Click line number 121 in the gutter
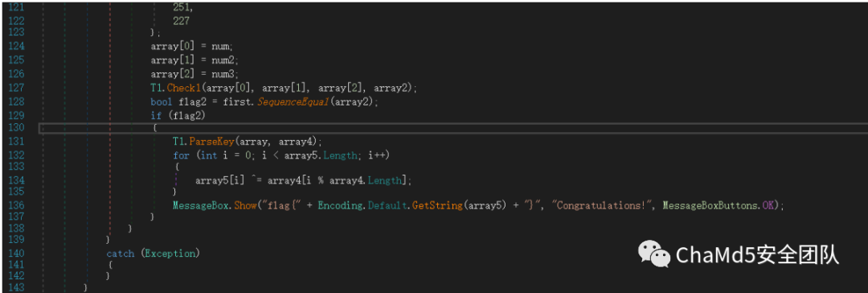 tap(17, 8)
